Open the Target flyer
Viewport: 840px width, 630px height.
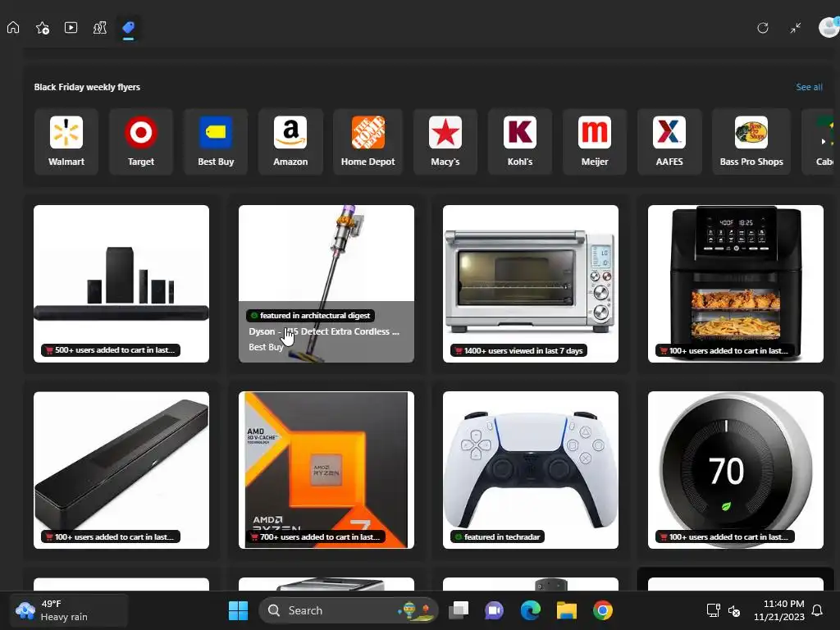coord(141,141)
